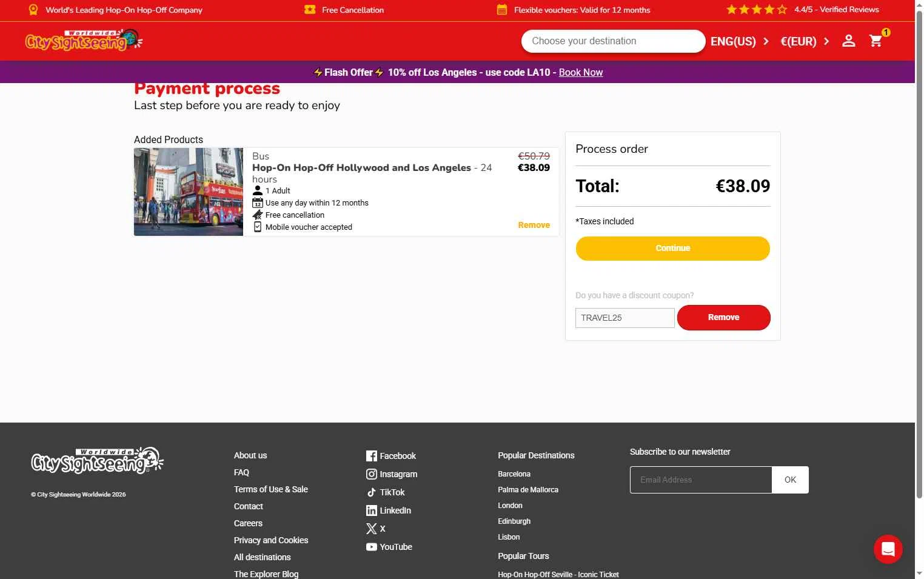Click the Flexible vouchers calendar icon
Screen dimensions: 924x579
(502, 10)
